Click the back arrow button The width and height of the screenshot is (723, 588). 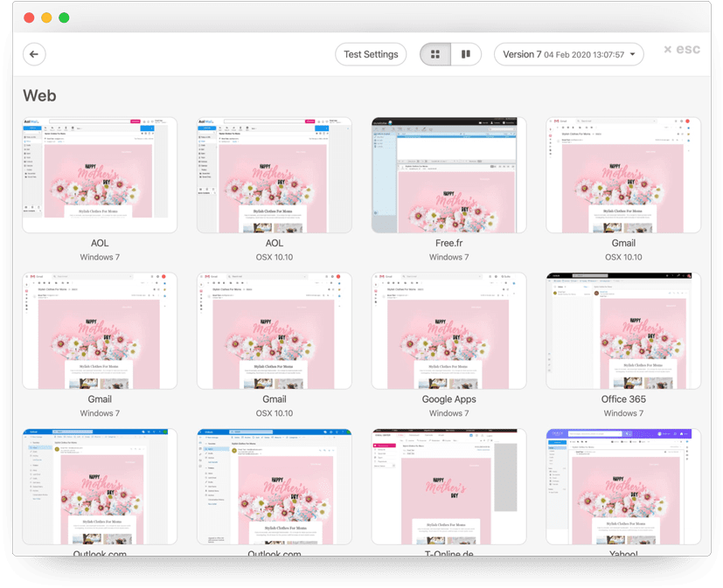click(34, 54)
